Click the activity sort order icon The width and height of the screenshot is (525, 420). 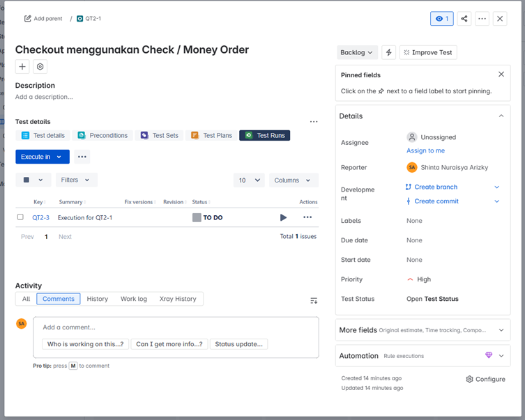coord(314,300)
